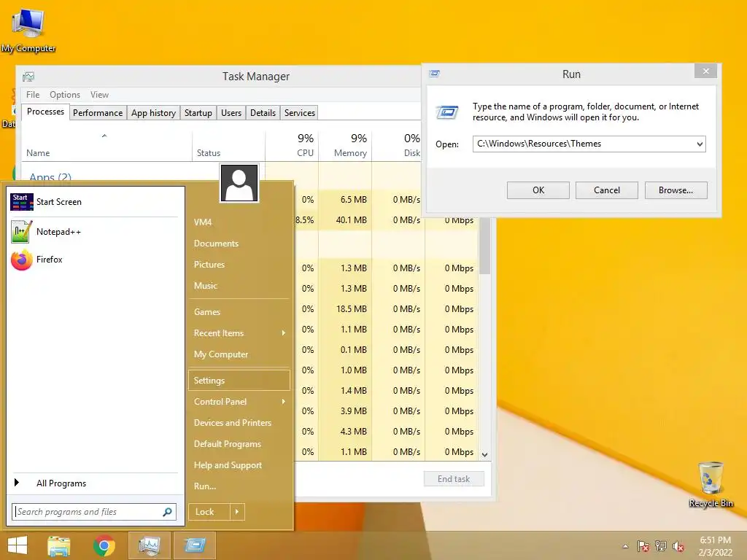This screenshot has width=747, height=560.
Task: Open the shutdown options arrow beside Lock
Action: click(x=237, y=512)
